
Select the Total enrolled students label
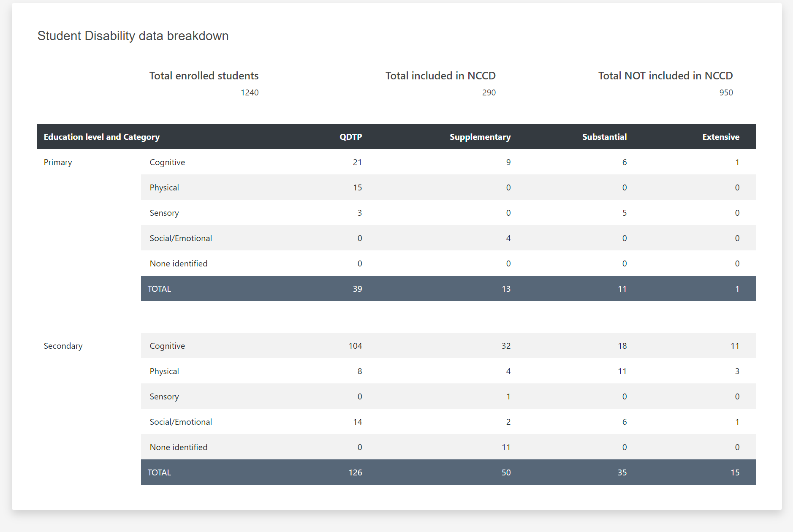204,76
